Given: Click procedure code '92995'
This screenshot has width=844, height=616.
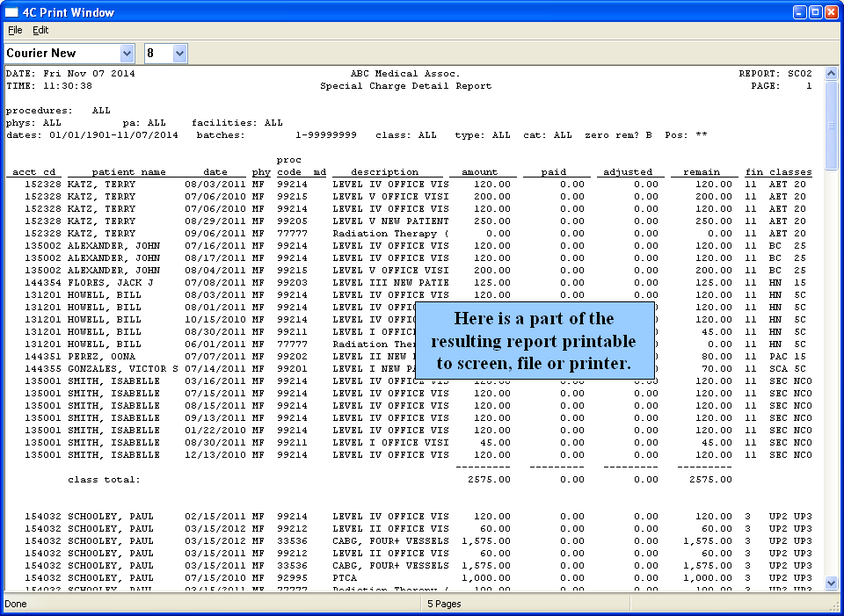Looking at the screenshot, I should [292, 578].
